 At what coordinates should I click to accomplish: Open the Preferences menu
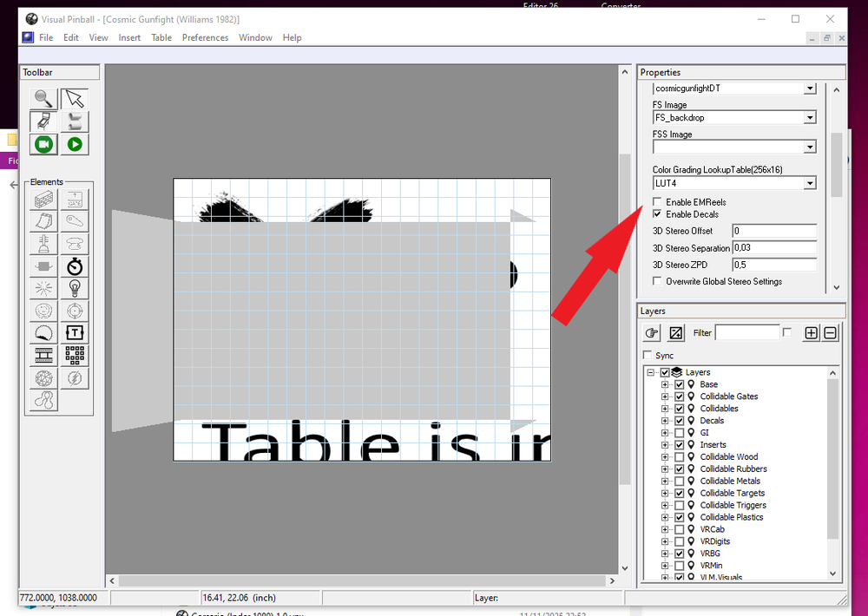pos(206,37)
